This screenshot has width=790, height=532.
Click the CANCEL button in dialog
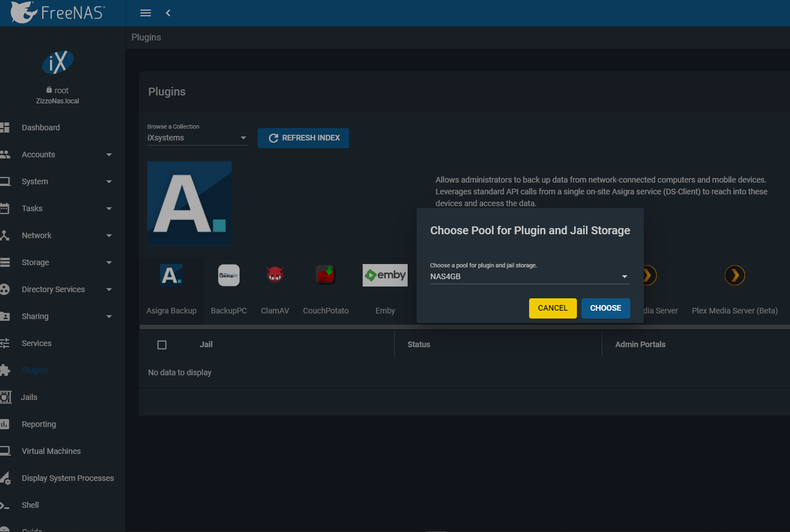pos(553,308)
